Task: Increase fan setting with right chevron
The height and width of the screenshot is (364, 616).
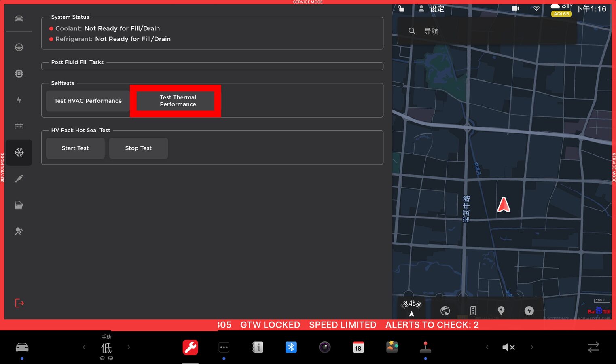Action: click(129, 347)
